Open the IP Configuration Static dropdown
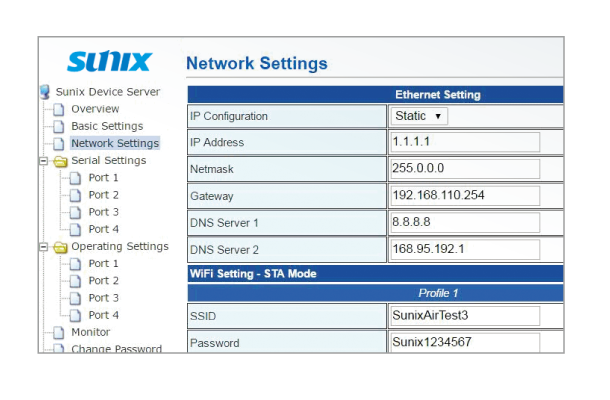The width and height of the screenshot is (610, 400). tap(419, 116)
